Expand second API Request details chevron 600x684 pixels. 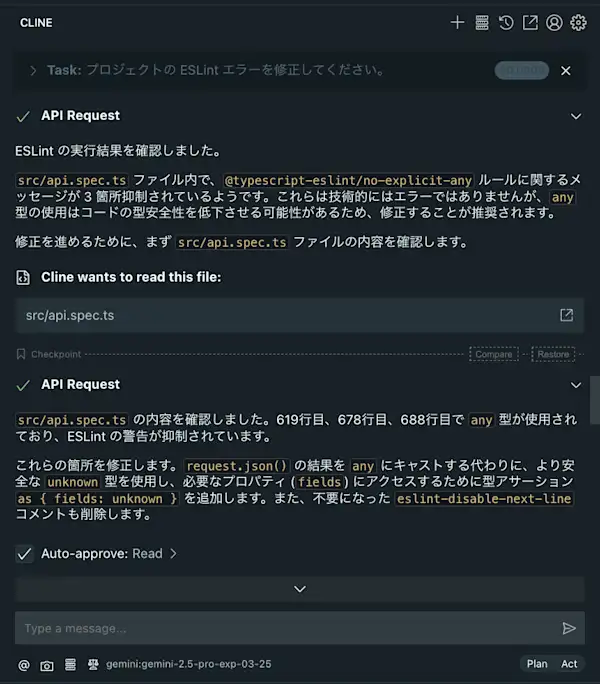[576, 385]
